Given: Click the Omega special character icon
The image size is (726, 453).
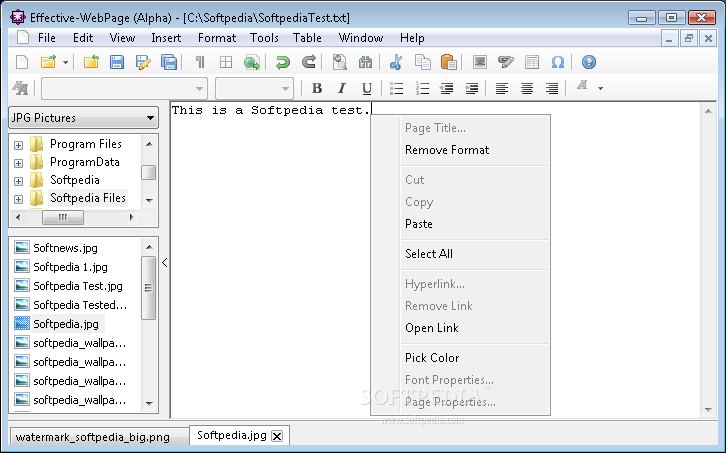Looking at the screenshot, I should coord(558,62).
